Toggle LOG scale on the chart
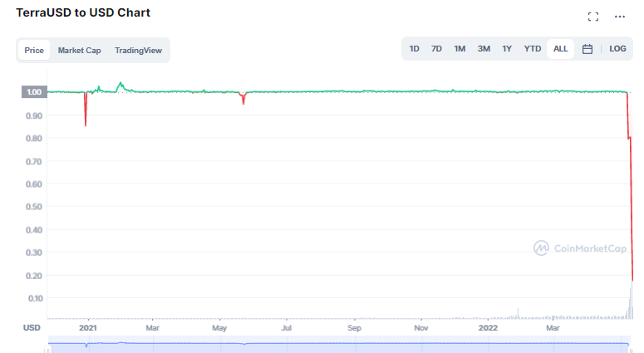Viewport: 644px width, 353px height. [617, 49]
